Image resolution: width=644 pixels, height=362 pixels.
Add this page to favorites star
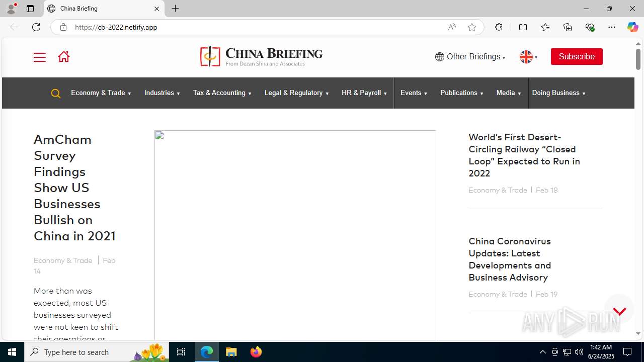coord(471,27)
